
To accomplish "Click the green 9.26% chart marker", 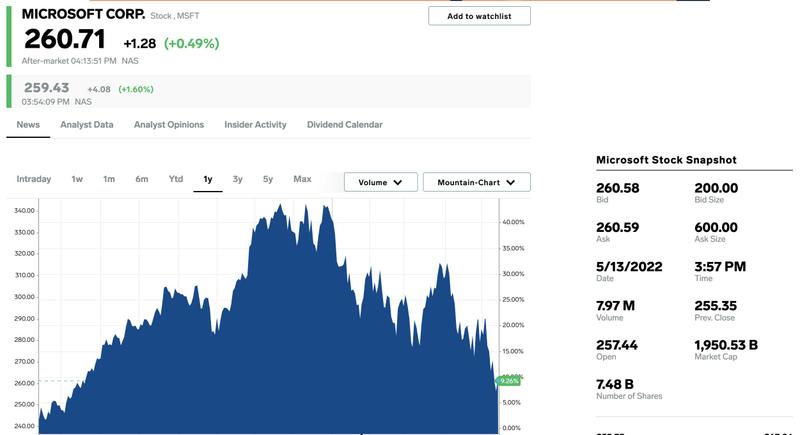I will pos(509,381).
